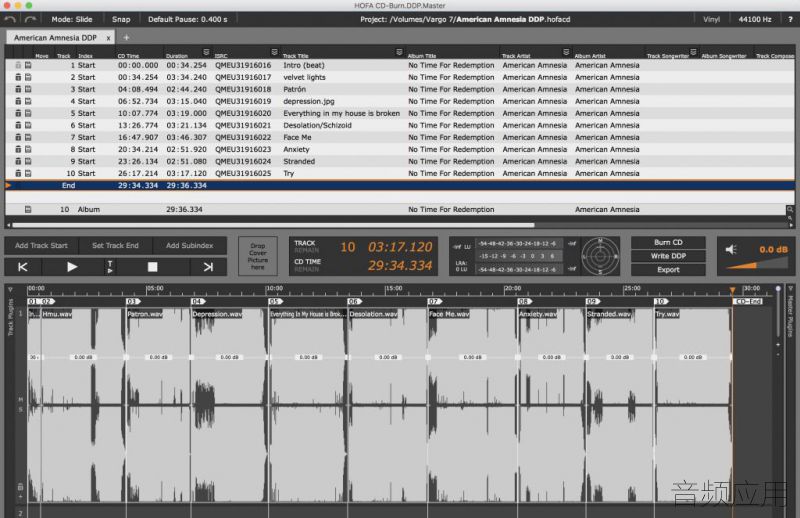Toggle the lock icon on track 5 row
The height and width of the screenshot is (518, 800).
[18, 113]
